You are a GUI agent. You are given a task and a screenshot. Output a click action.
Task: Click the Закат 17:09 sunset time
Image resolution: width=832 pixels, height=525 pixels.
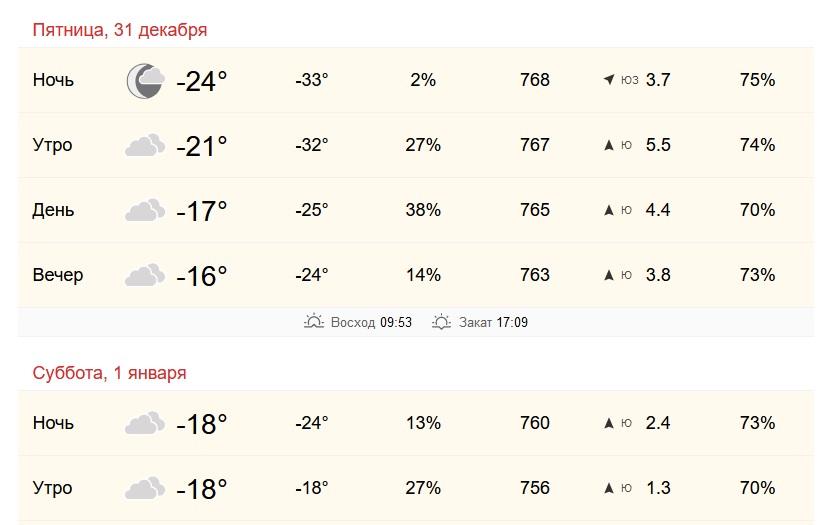(x=493, y=322)
